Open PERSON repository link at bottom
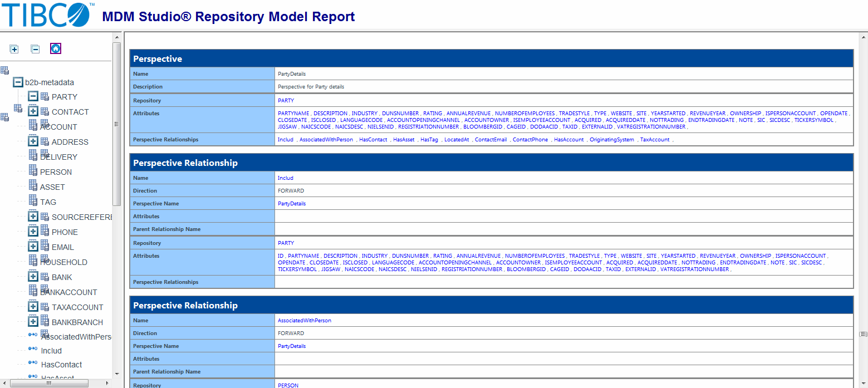The width and height of the screenshot is (868, 388). click(288, 385)
